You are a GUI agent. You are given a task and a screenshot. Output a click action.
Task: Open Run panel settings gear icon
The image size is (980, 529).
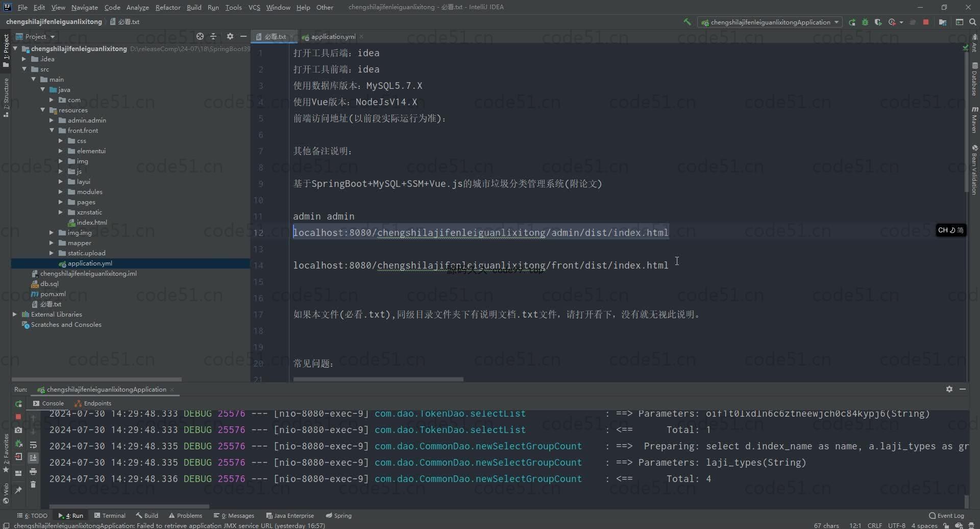(949, 389)
